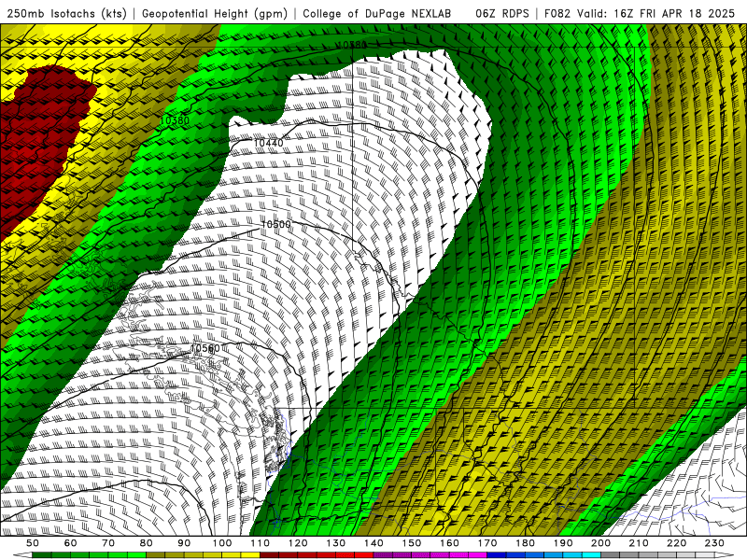The image size is (747, 560).
Task: Pick the olive swatch just above 80
Action: [x=155, y=555]
